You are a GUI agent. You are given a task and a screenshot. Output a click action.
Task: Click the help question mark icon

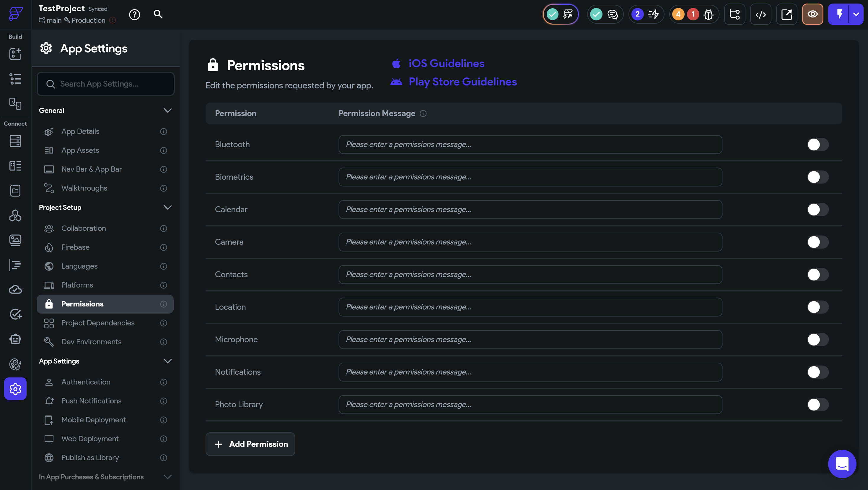pos(134,14)
